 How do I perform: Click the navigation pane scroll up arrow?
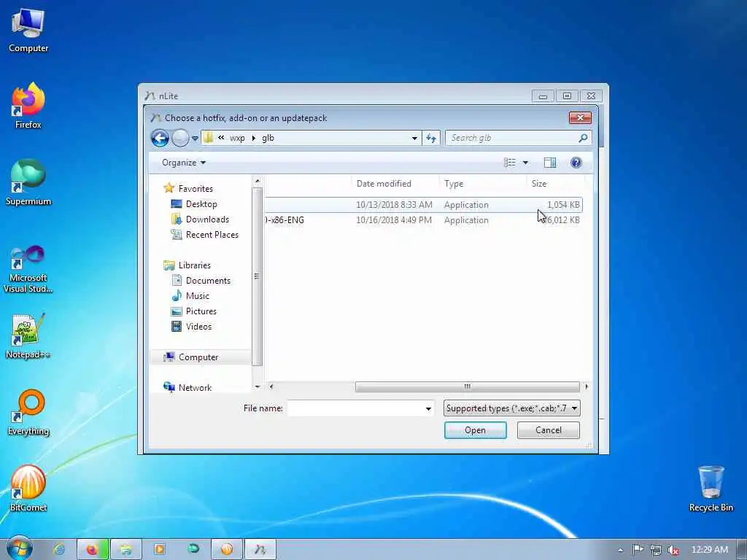click(x=258, y=181)
